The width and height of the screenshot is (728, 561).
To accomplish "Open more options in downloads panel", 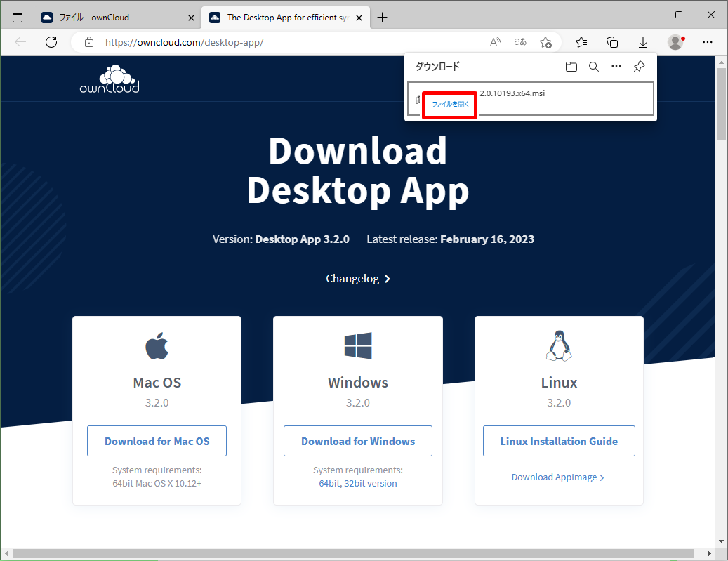I will click(616, 67).
